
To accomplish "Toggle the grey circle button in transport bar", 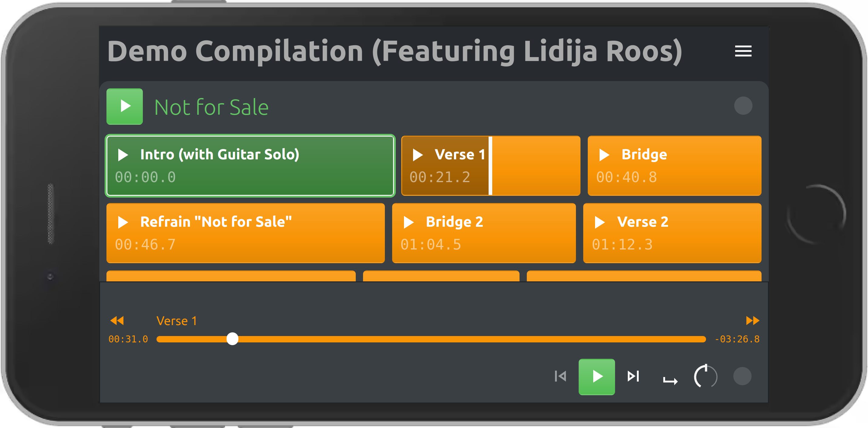I will (x=742, y=376).
